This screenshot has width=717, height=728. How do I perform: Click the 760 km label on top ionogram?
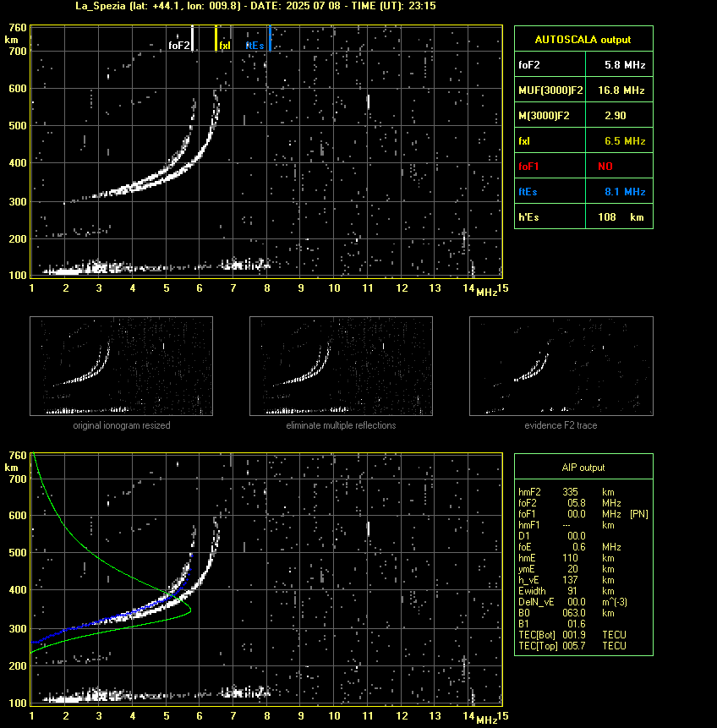pyautogui.click(x=18, y=28)
